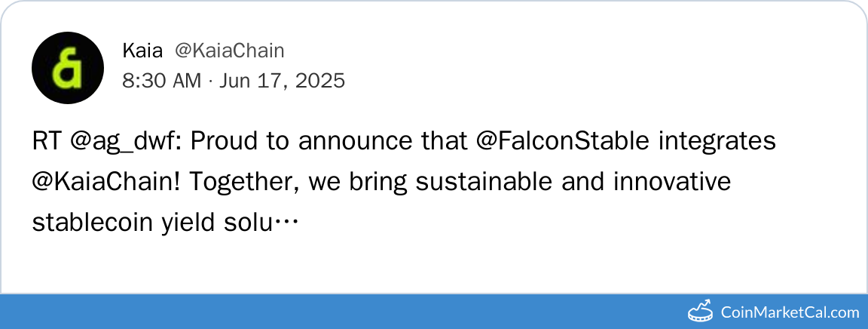The height and width of the screenshot is (329, 868).
Task: Click the @KaiaChain handle beside the name
Action: 229,51
